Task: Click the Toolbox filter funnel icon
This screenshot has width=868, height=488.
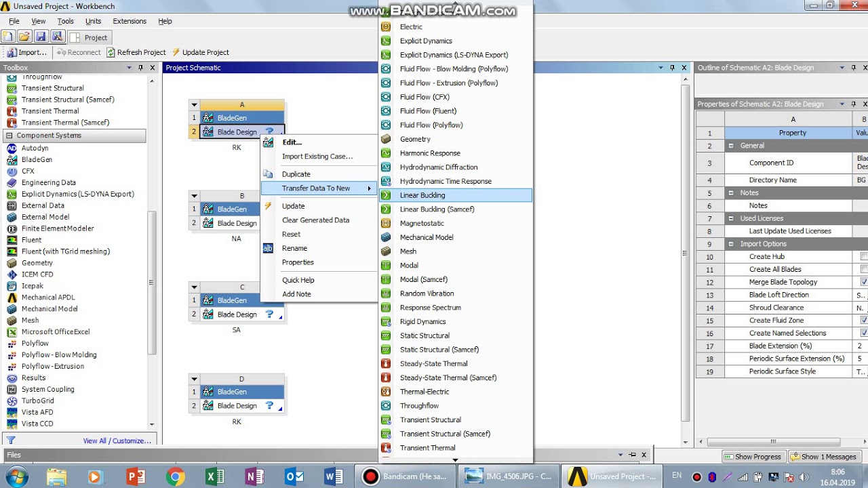Action: tap(11, 441)
